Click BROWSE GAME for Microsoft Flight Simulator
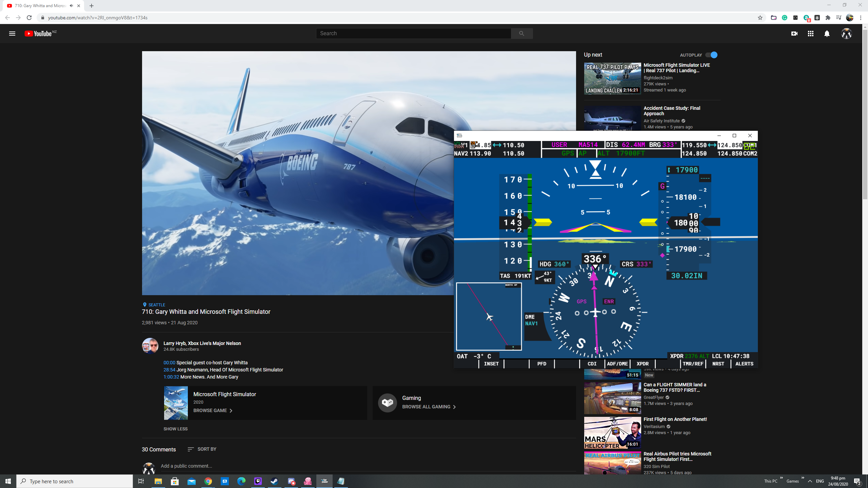 213,410
